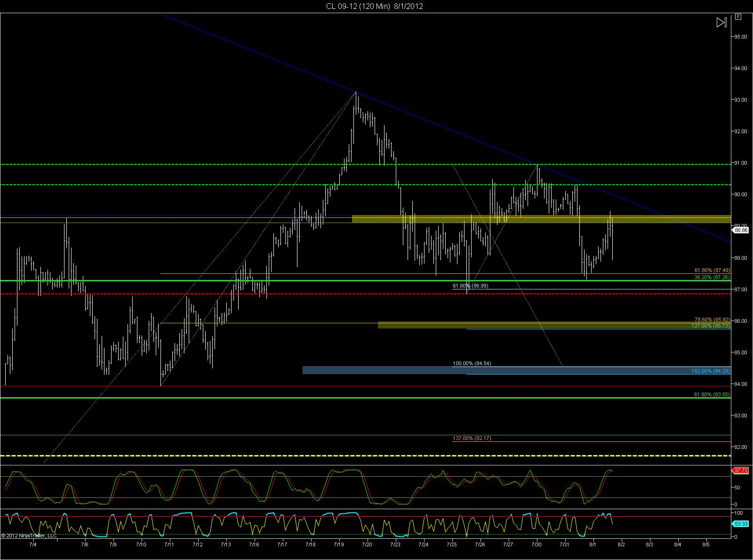Click the 162.00% (84.29) Fibonacci label
Viewport: 753px width, 560px height.
point(711,371)
